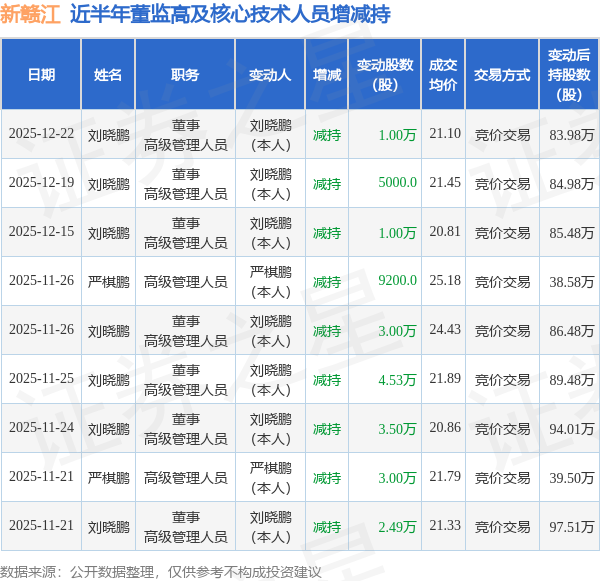The height and width of the screenshot is (581, 600).
Task: Click the 2025-11-24 date cell
Action: point(41,428)
